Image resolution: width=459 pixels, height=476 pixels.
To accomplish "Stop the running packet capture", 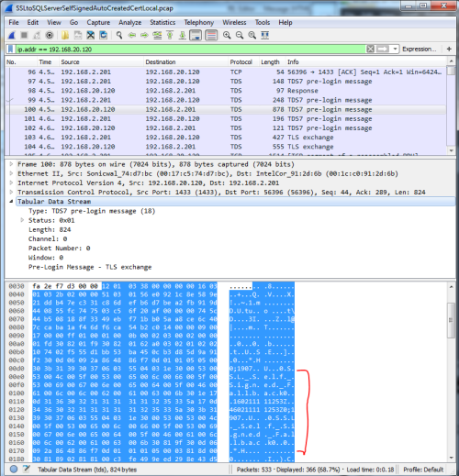I will point(24,35).
